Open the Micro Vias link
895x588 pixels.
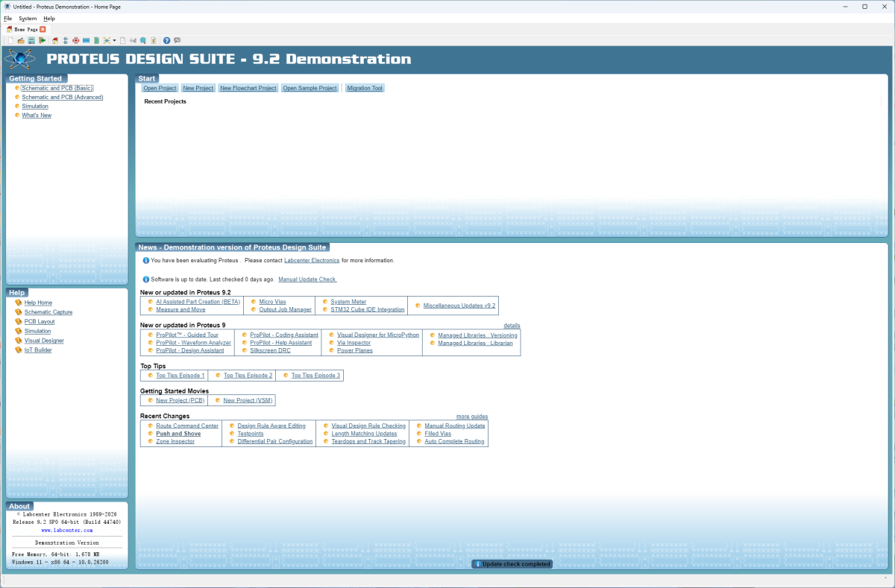pyautogui.click(x=272, y=302)
